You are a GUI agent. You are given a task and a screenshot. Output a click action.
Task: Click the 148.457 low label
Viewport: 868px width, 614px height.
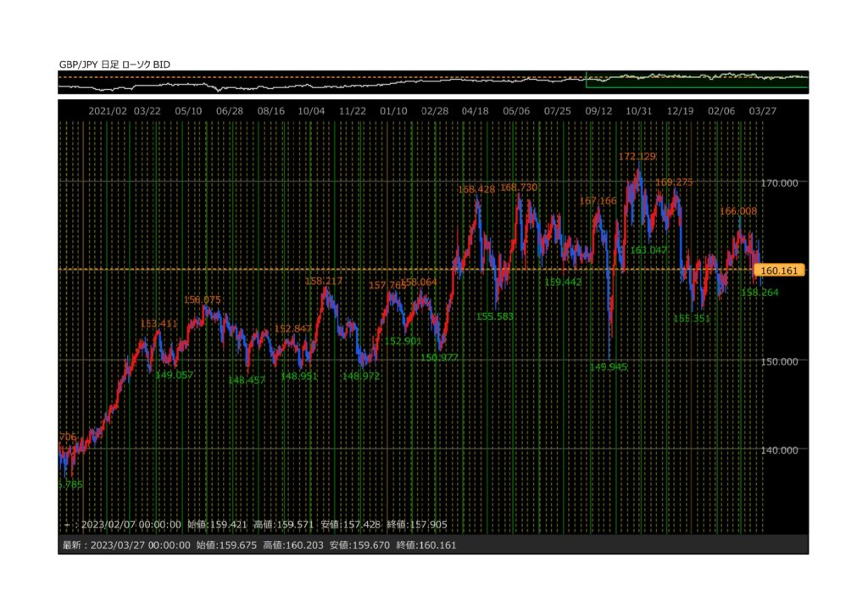[x=247, y=380]
